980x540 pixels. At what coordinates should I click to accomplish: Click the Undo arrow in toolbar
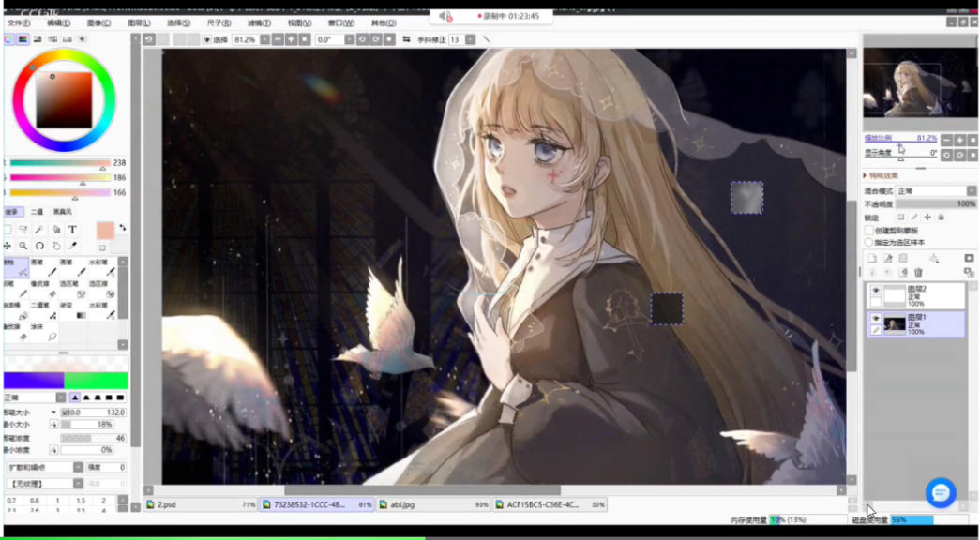[149, 39]
